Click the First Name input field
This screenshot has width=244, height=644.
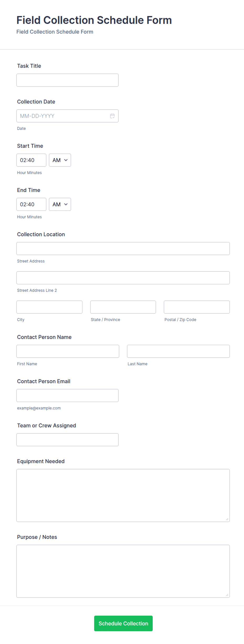68,351
